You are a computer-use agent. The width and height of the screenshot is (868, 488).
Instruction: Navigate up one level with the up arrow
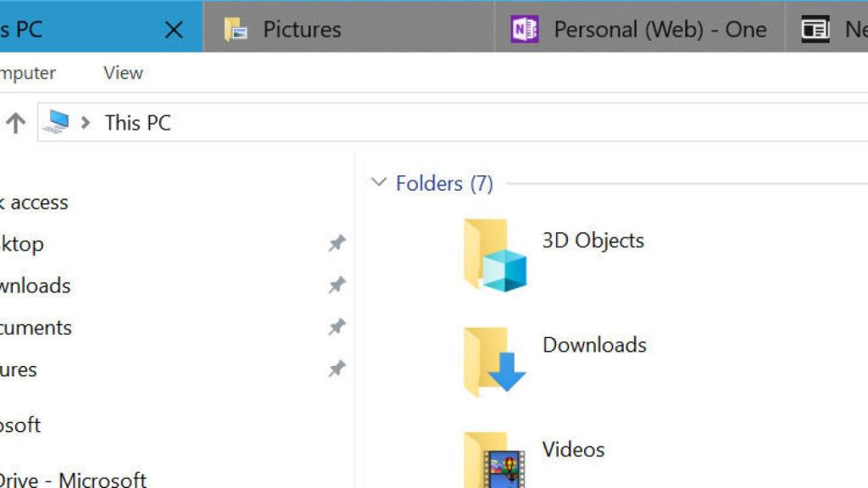pos(15,121)
